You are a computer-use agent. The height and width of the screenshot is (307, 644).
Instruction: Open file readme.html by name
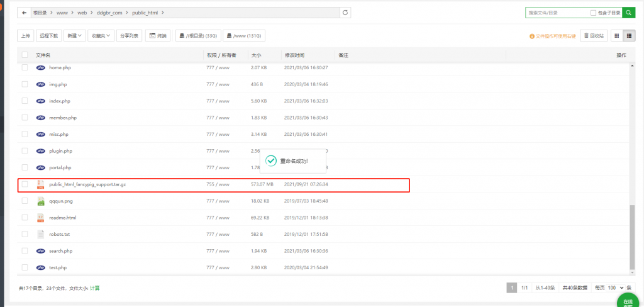click(63, 218)
